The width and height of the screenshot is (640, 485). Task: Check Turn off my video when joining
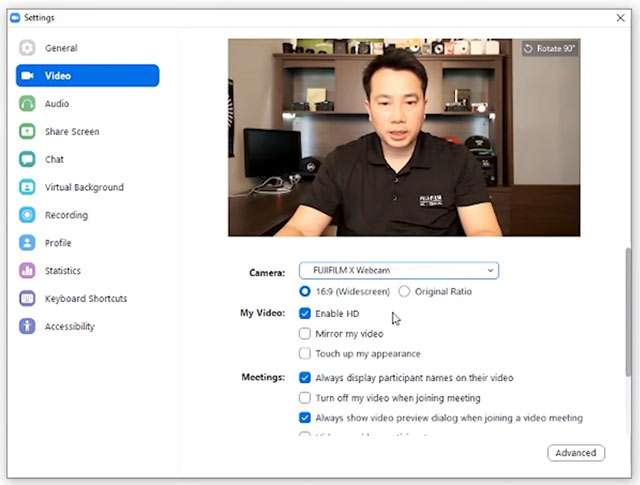(305, 398)
